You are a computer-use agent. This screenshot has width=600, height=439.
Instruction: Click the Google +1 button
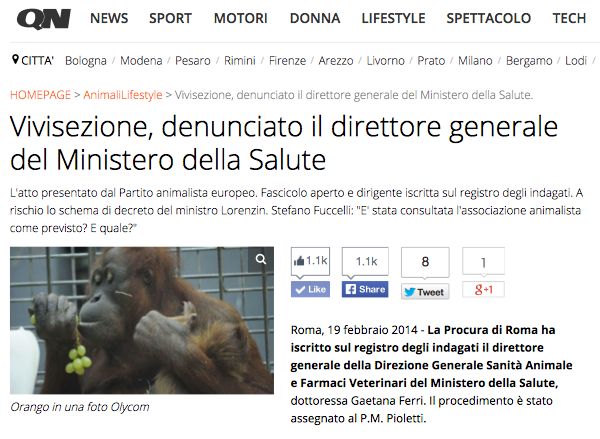coord(483,289)
